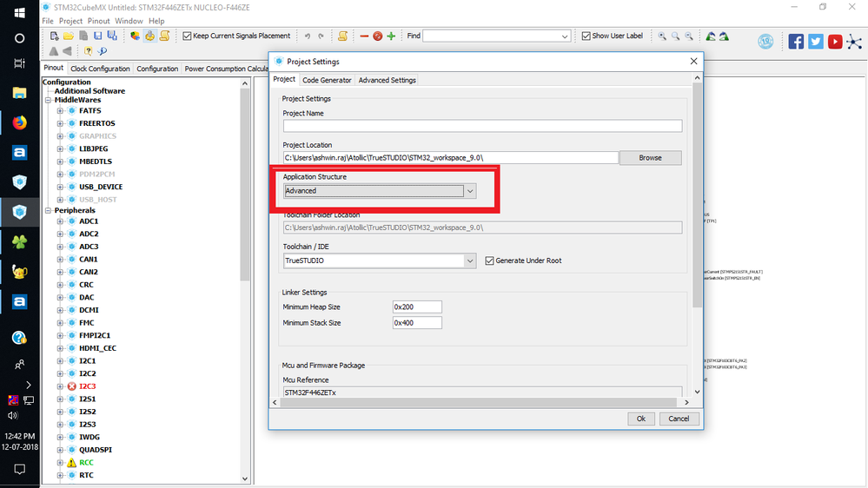Save the project with the floppy icon
The image size is (868, 488).
point(98,36)
